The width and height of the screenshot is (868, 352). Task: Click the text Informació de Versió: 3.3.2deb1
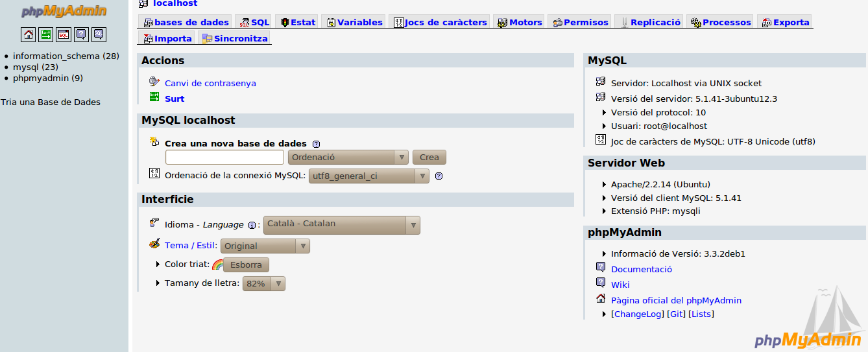point(678,254)
